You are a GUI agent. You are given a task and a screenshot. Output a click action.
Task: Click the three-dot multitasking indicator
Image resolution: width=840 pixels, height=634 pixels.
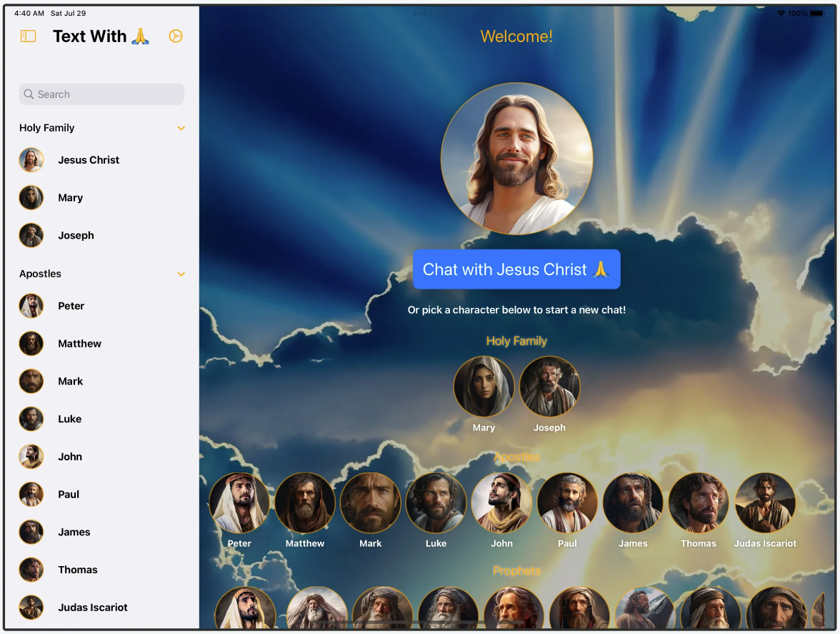[420, 13]
